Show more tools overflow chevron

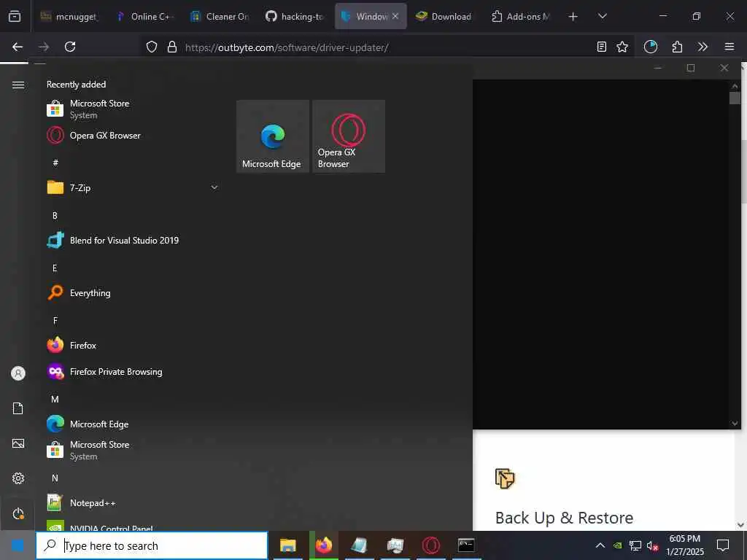(x=703, y=47)
